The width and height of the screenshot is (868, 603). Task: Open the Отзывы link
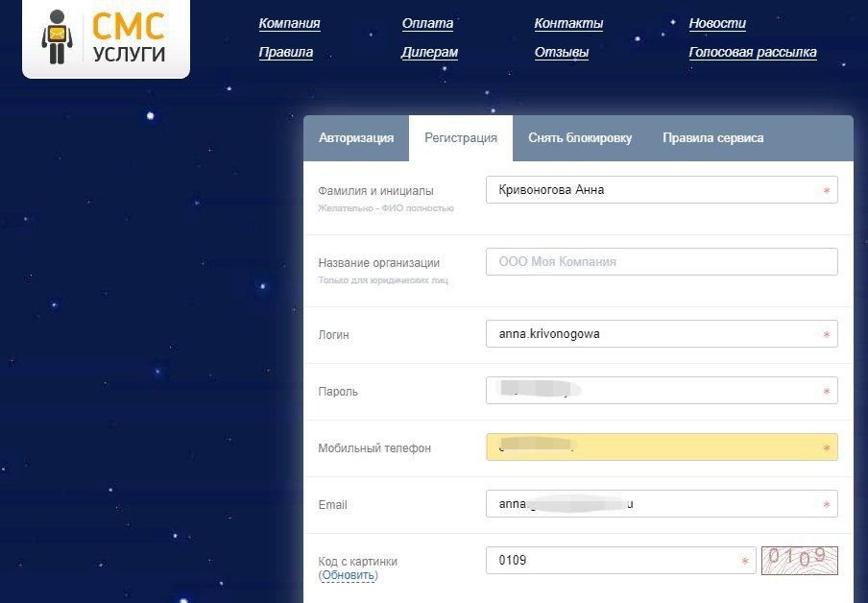[561, 53]
